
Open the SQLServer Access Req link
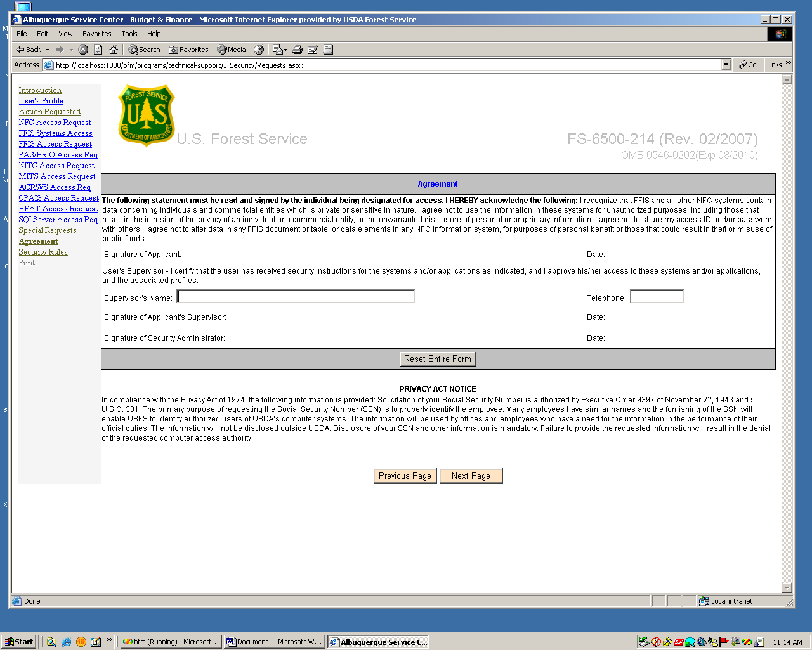point(58,220)
